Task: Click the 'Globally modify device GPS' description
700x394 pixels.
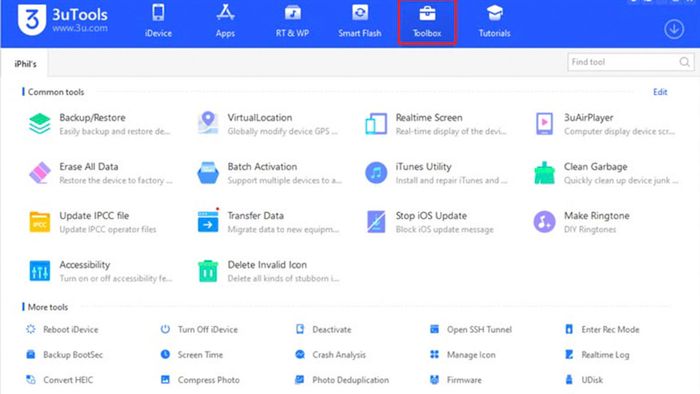Action: click(x=283, y=131)
